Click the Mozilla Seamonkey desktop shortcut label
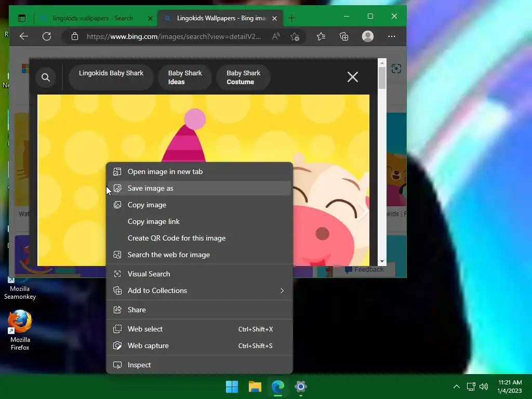 point(20,292)
